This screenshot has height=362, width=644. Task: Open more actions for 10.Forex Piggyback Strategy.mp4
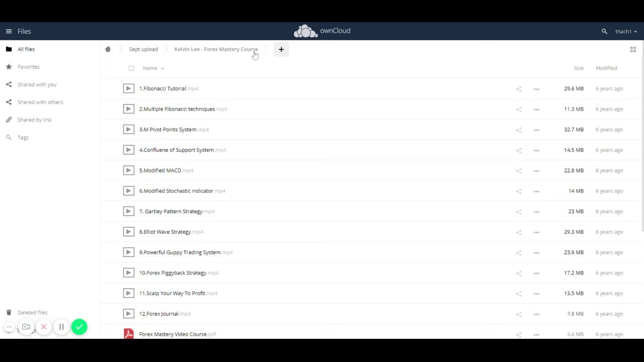coord(536,273)
